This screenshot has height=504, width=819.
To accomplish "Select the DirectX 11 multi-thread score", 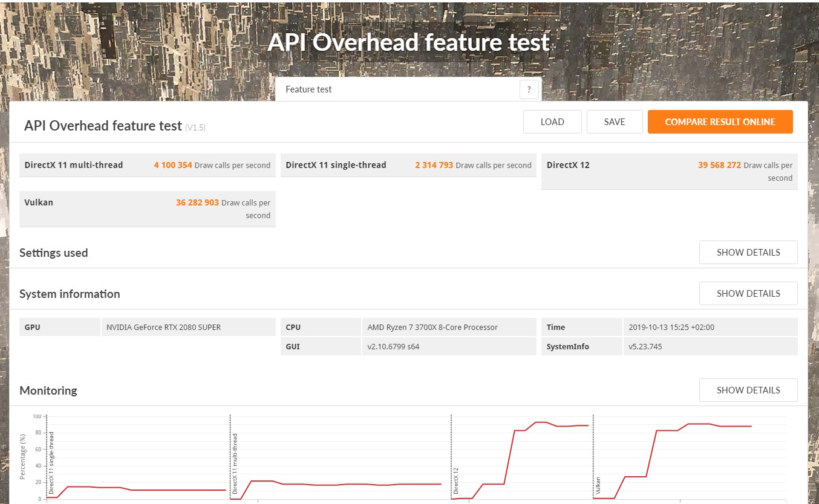I will tap(172, 165).
